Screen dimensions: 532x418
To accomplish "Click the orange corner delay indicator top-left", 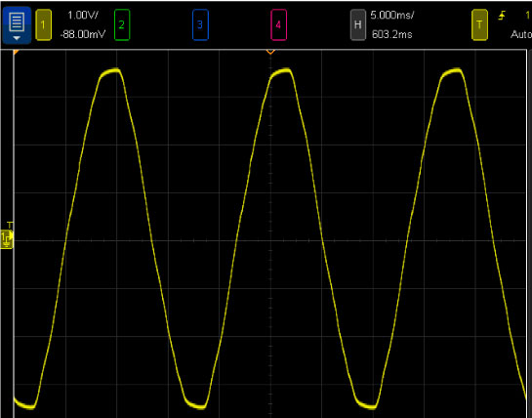I will tap(16, 53).
